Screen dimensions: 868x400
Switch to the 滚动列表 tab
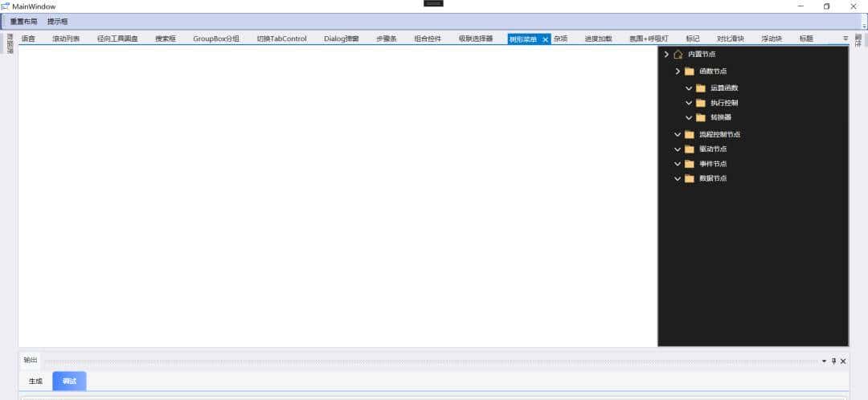point(66,39)
